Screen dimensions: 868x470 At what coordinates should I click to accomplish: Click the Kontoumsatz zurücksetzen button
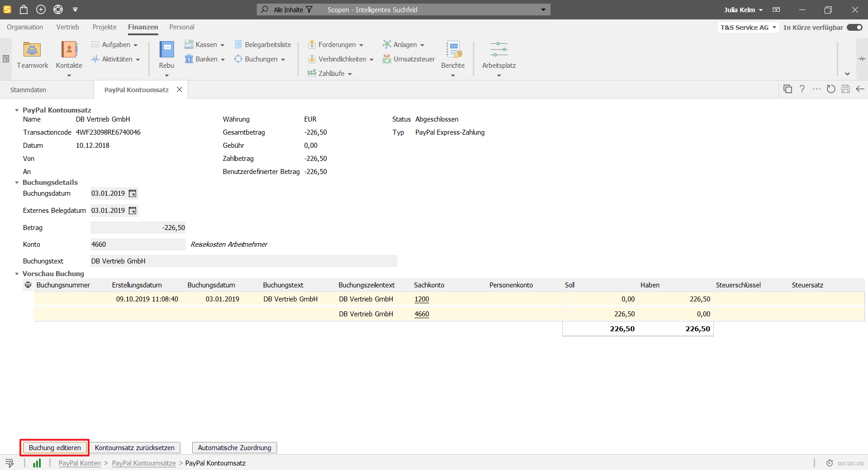tap(135, 447)
